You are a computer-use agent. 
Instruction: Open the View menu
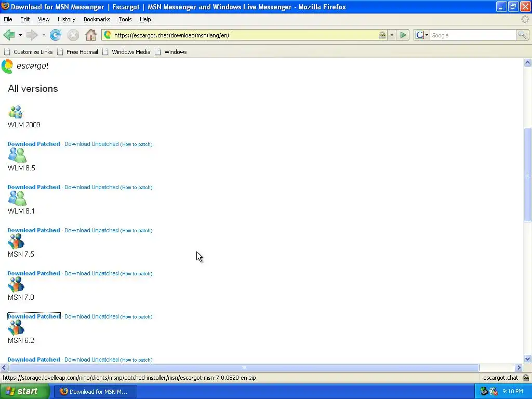(x=44, y=19)
